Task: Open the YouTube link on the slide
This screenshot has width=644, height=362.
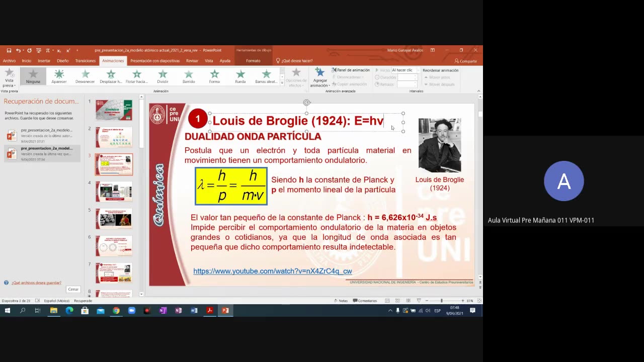Action: pyautogui.click(x=273, y=271)
